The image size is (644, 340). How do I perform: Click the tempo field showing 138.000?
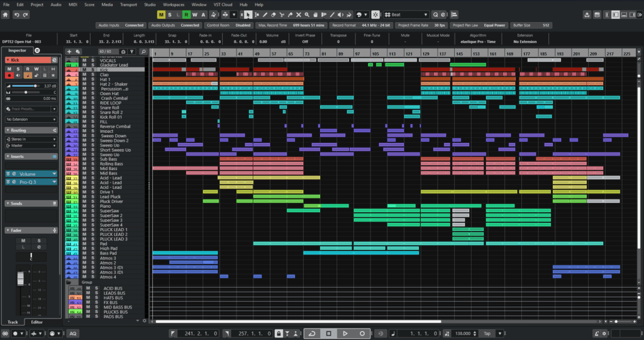(462, 334)
